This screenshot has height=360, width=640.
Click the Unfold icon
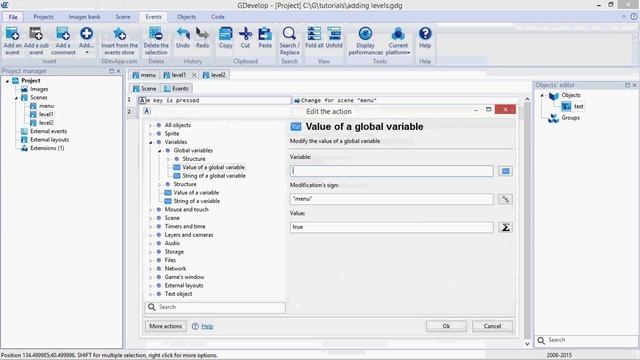pos(334,34)
